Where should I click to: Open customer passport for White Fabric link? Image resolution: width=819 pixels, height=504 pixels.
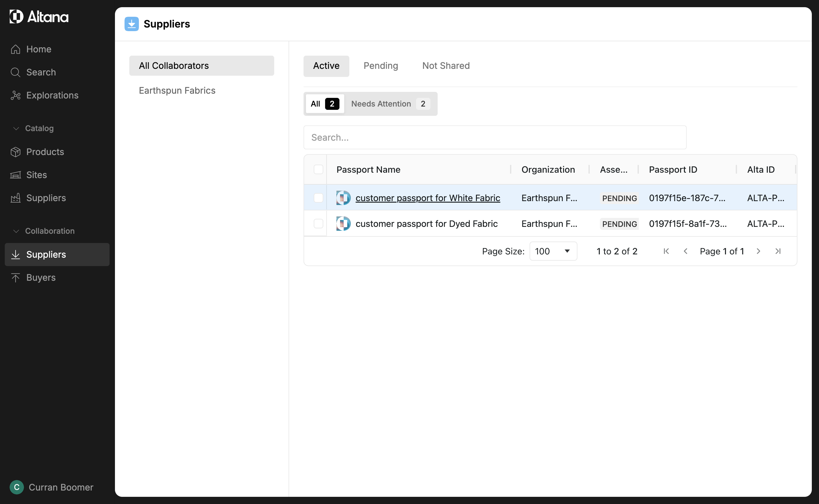click(x=428, y=198)
